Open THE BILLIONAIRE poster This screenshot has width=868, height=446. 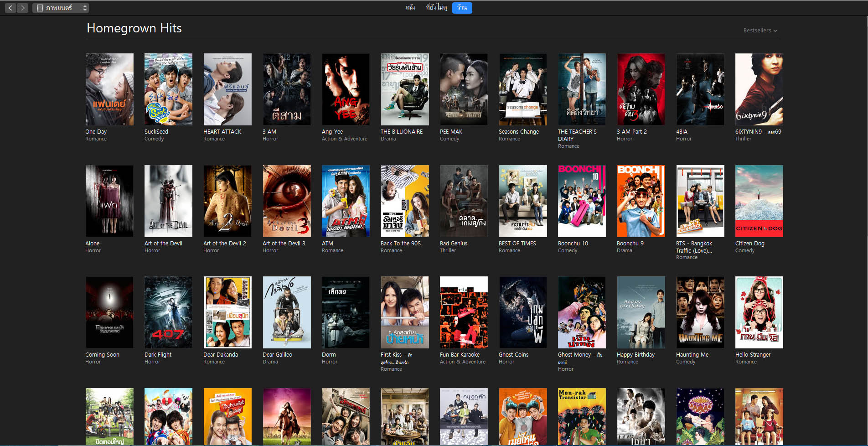coord(405,89)
